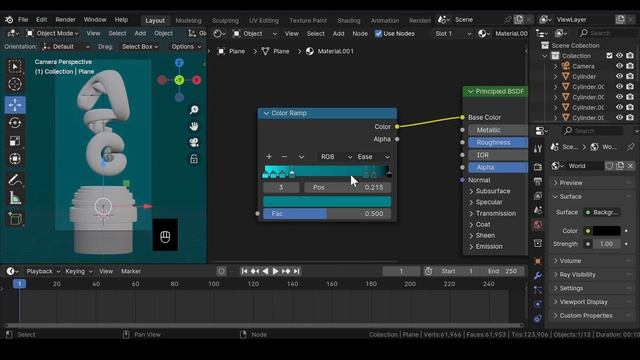Click the Marker menu in timeline

pyautogui.click(x=131, y=271)
